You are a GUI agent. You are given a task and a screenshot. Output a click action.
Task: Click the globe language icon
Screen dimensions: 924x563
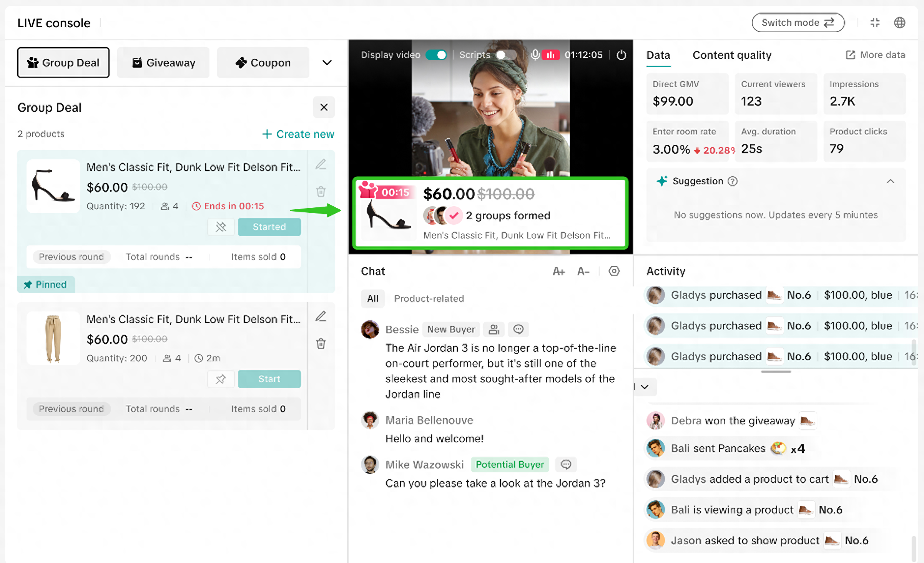tap(900, 23)
